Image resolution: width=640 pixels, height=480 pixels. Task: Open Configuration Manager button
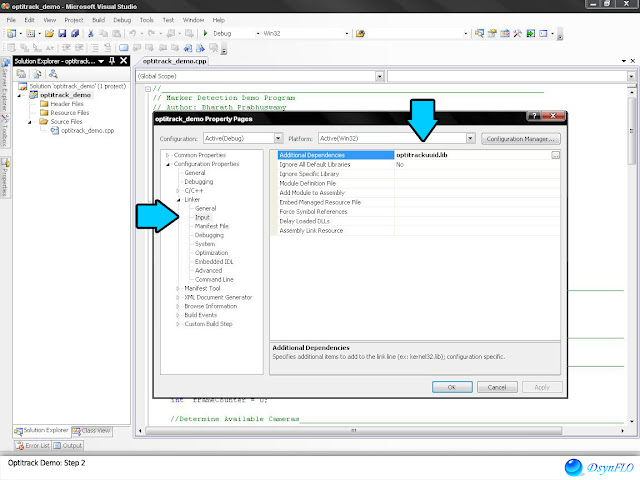[520, 139]
